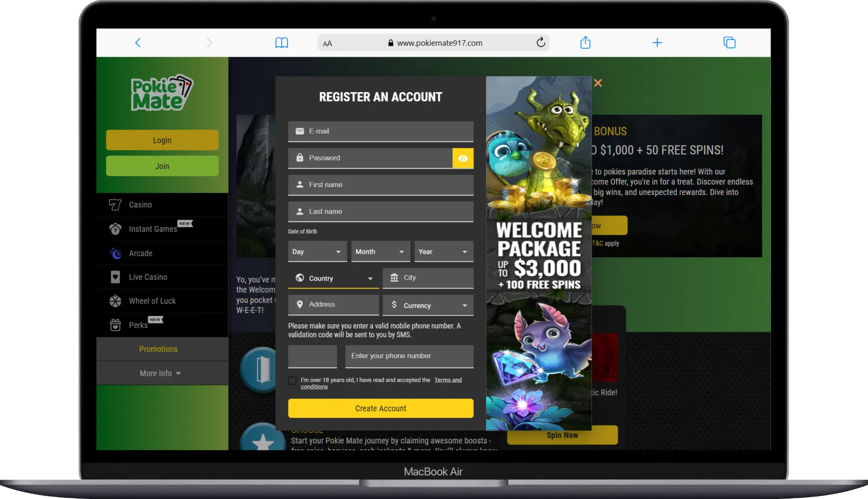Open the Day dropdown
The width and height of the screenshot is (868, 499).
pyautogui.click(x=317, y=252)
